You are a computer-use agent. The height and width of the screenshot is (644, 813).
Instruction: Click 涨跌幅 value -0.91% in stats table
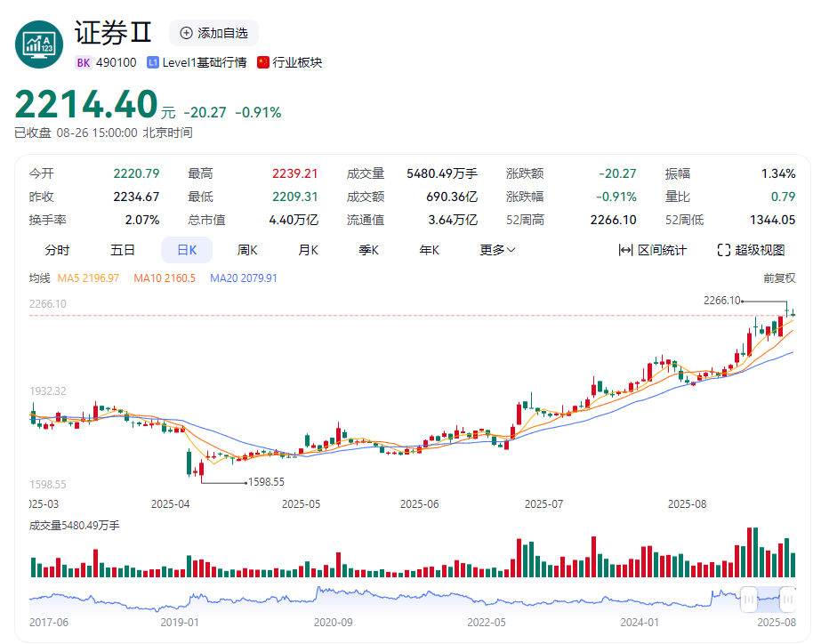616,197
